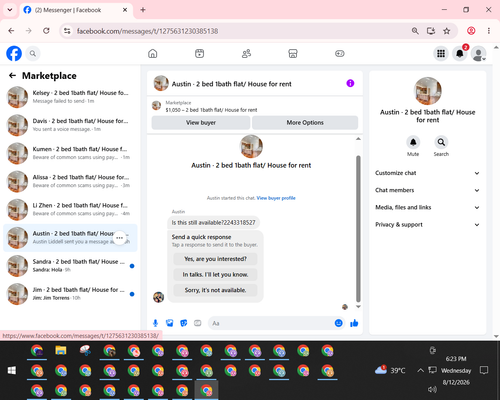Click the chat scroll-up arrow
The width and height of the screenshot is (500, 400).
coord(358,139)
